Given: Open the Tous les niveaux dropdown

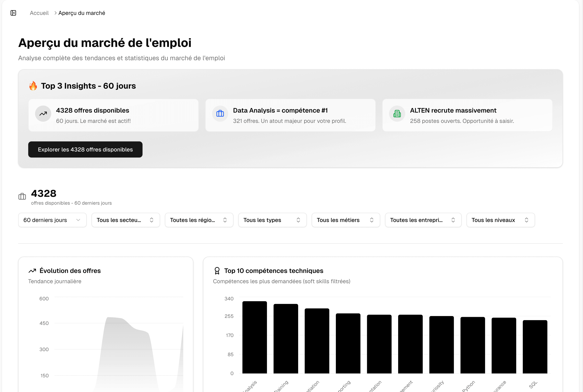Looking at the screenshot, I should (x=500, y=220).
